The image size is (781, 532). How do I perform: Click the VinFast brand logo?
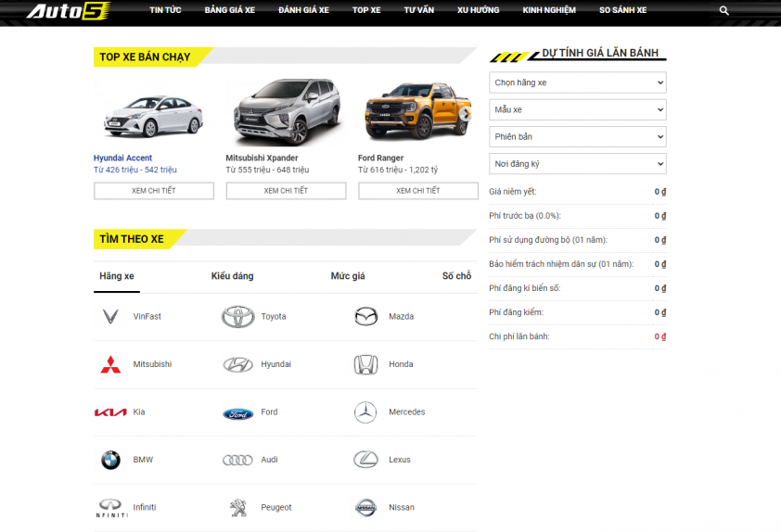tap(110, 317)
